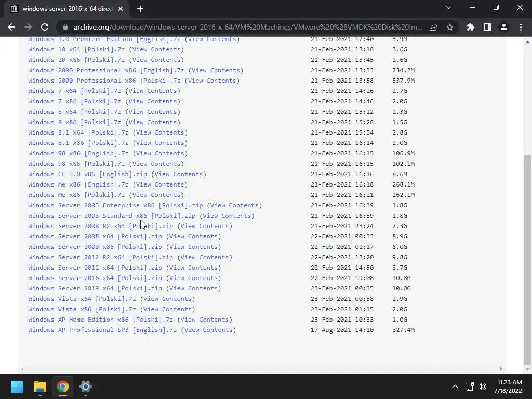The image size is (532, 399).
Task: Open Windows Server 2003 Enterprise x86 [Polski].zip
Action: 115,205
